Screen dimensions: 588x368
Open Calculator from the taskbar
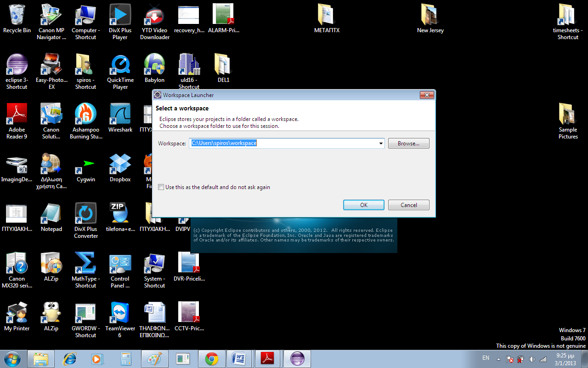click(126, 359)
